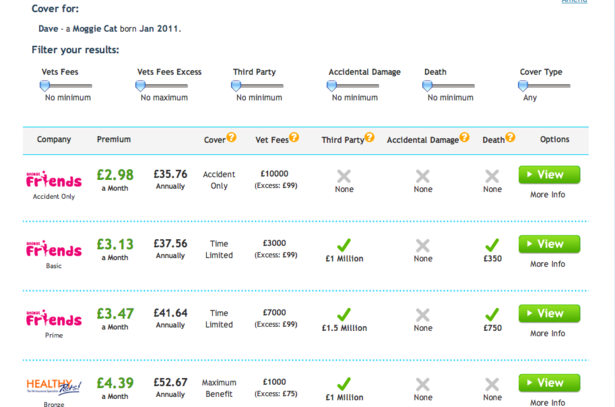
Task: Click the Premium column header
Action: pyautogui.click(x=114, y=140)
